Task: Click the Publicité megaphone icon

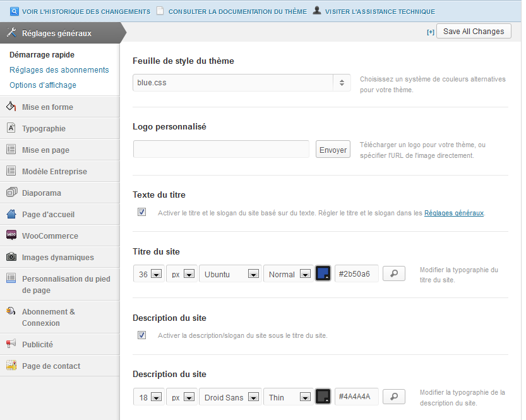Action: [11, 344]
